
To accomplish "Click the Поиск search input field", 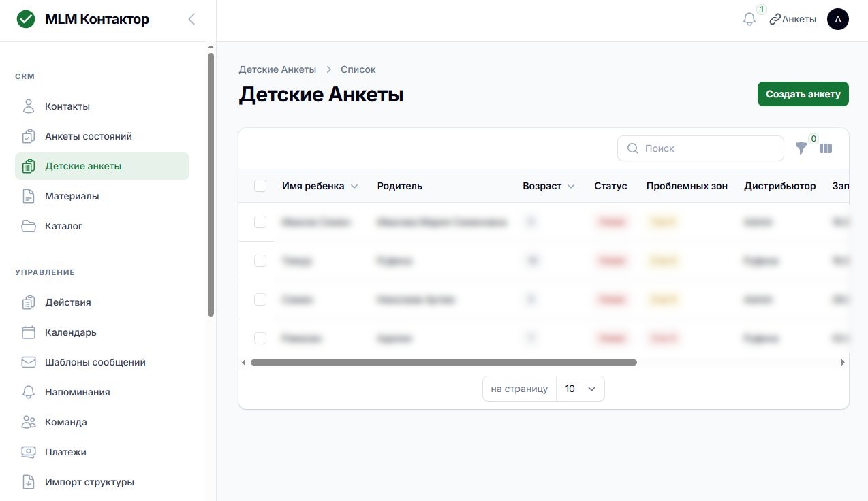I will pos(700,148).
